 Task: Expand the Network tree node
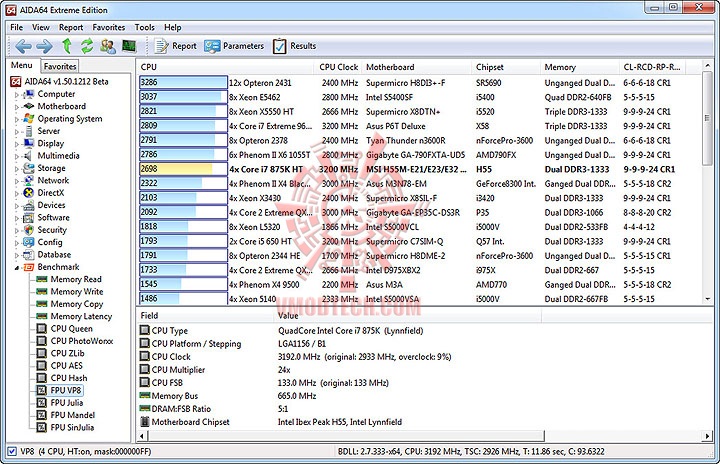[17, 181]
